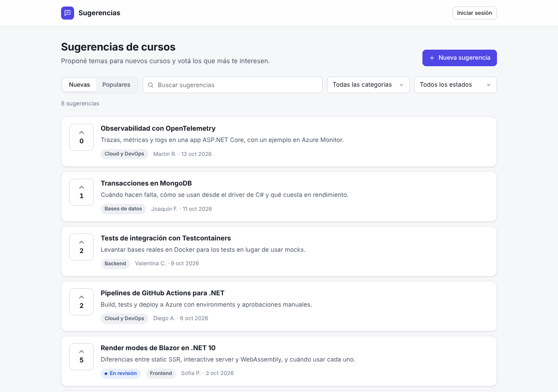Open the Todas las categorías dropdown
The image size is (558, 392).
(368, 85)
